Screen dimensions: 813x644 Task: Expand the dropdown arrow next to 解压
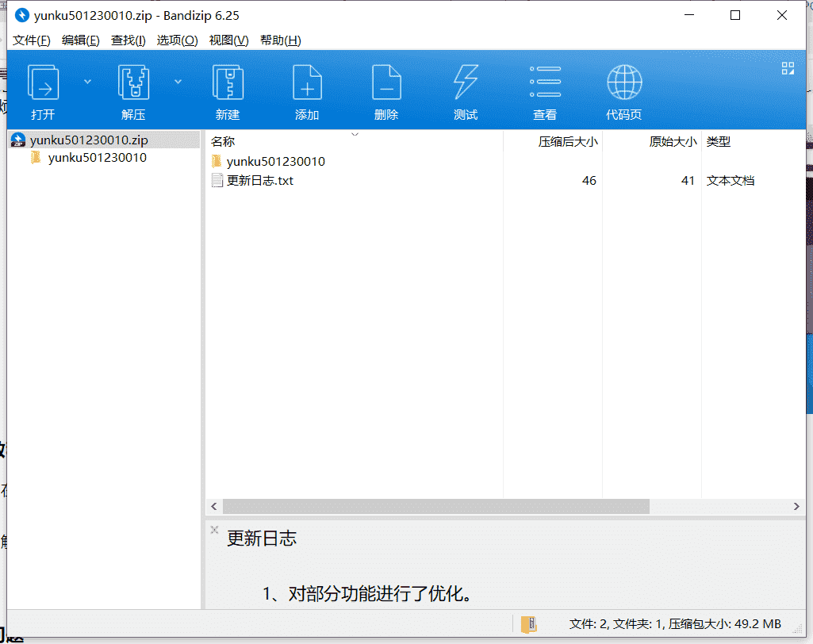(178, 82)
